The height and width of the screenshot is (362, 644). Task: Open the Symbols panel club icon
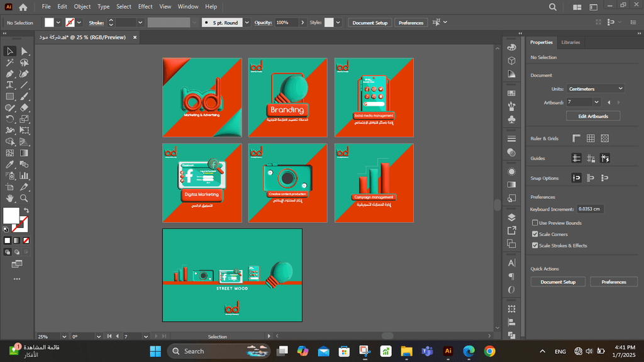click(511, 119)
